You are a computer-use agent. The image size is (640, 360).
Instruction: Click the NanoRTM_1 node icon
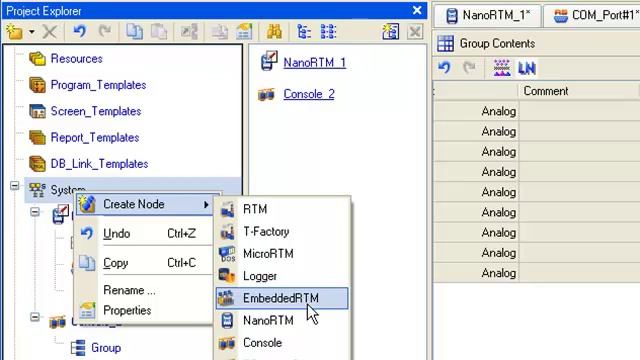click(269, 61)
